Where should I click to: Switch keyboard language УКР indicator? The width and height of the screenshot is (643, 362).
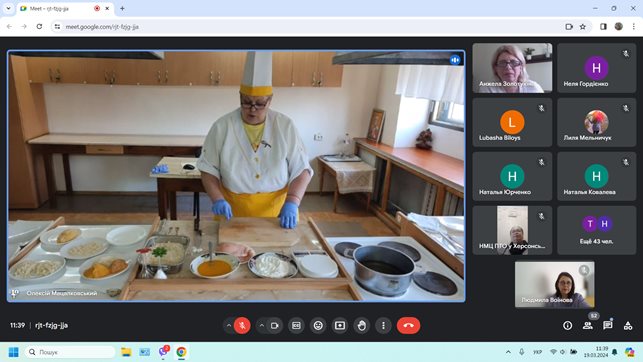click(x=538, y=352)
